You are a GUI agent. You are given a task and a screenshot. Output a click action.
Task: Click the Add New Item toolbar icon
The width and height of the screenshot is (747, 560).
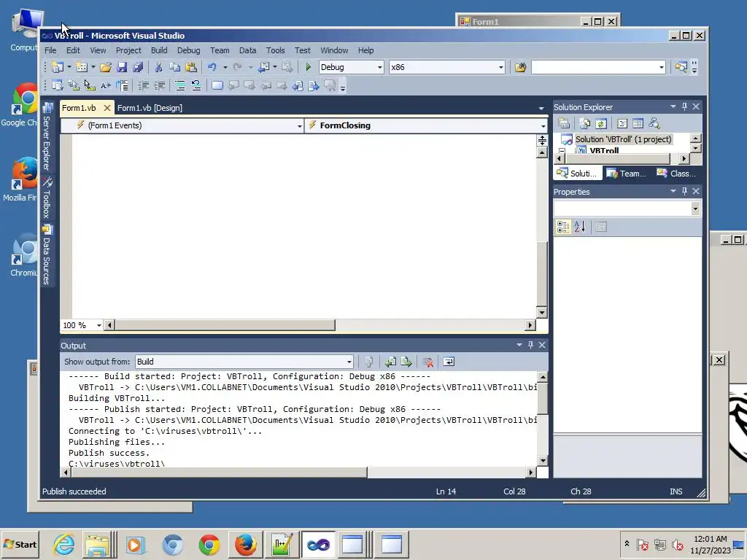(82, 67)
